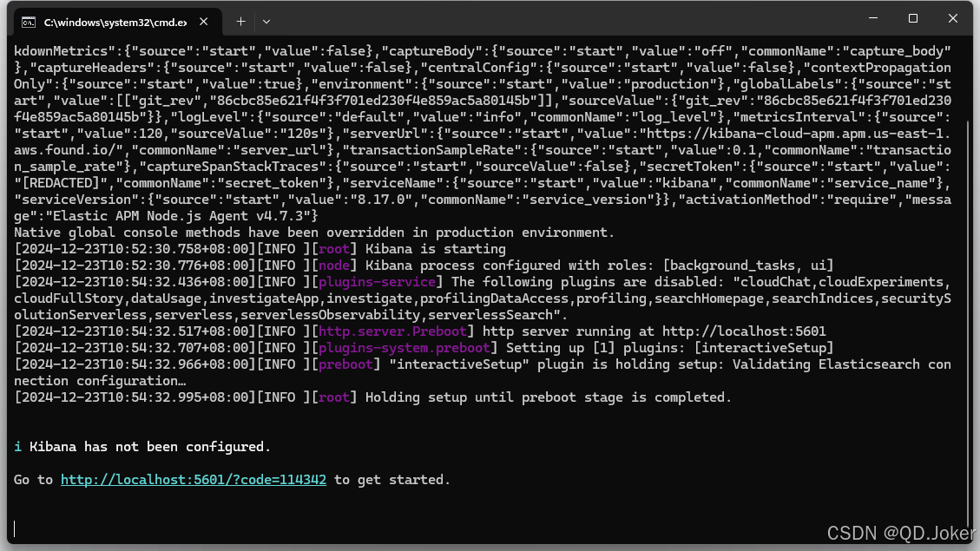The height and width of the screenshot is (551, 980).
Task: Open the http://localhost:5601/?code=114342 link
Action: pos(193,480)
